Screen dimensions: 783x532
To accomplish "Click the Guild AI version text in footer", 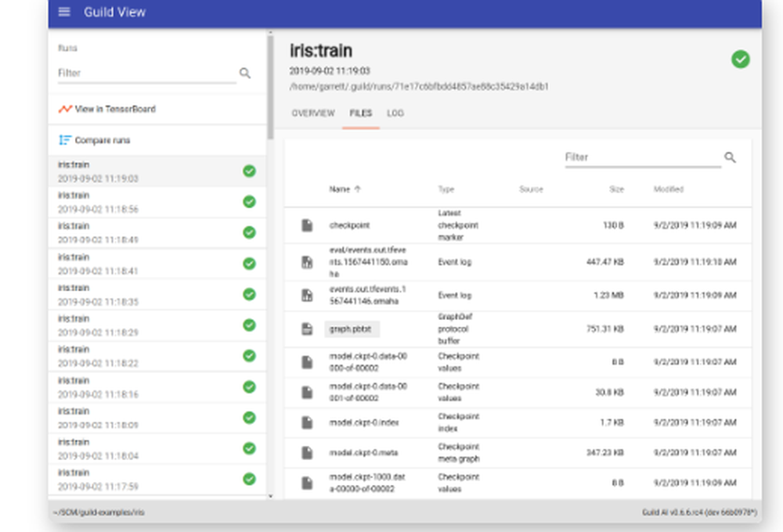I will 699,512.
